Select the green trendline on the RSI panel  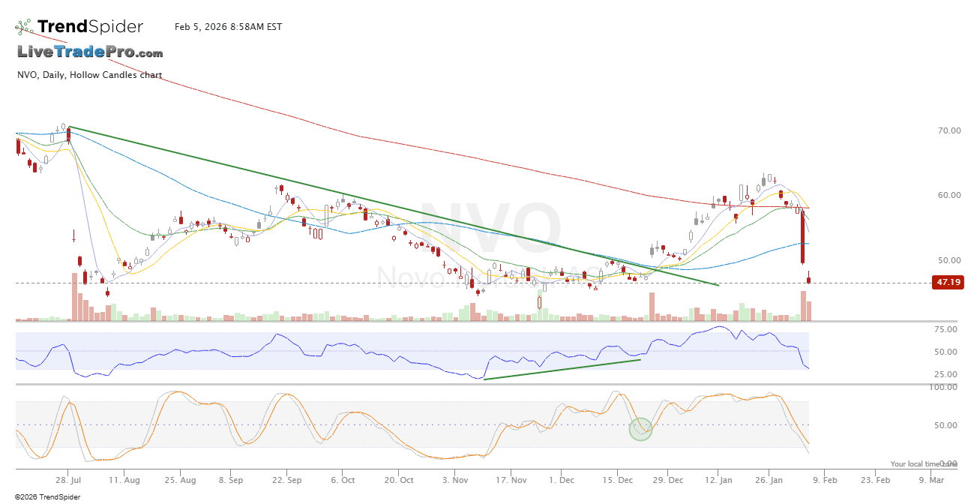[x=562, y=369]
